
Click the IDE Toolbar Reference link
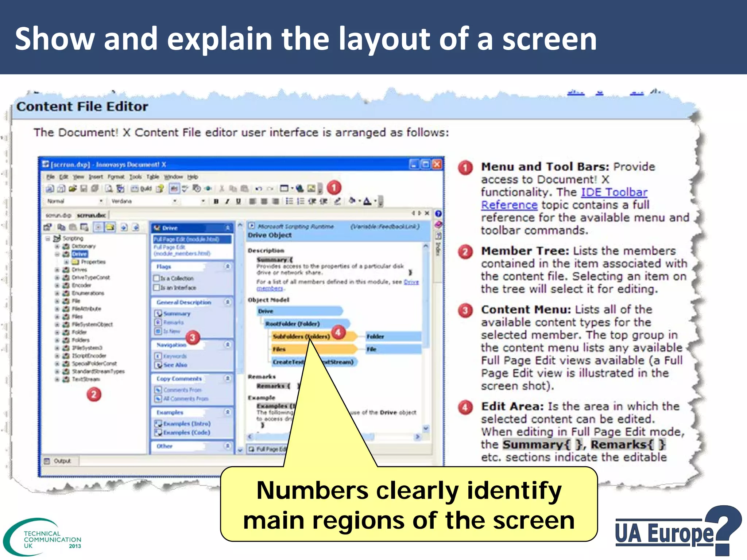coord(564,198)
